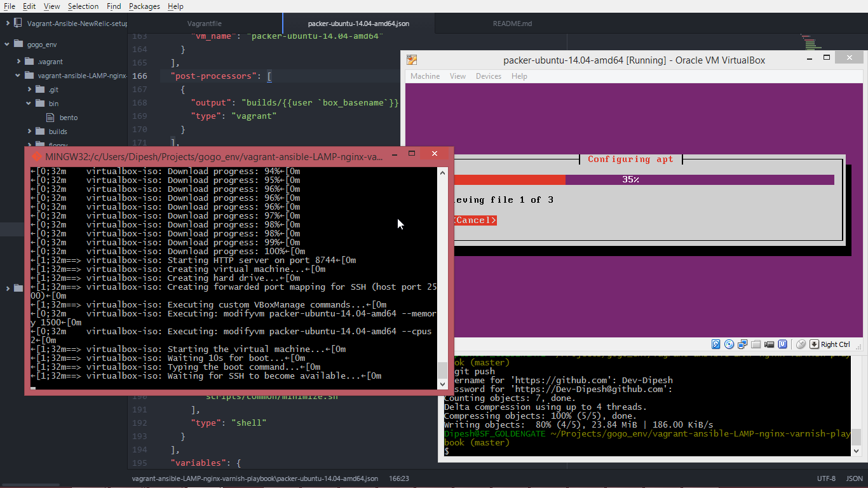Image resolution: width=868 pixels, height=488 pixels.
Task: Click the VirtualBox app icon in the title bar
Action: pos(412,60)
